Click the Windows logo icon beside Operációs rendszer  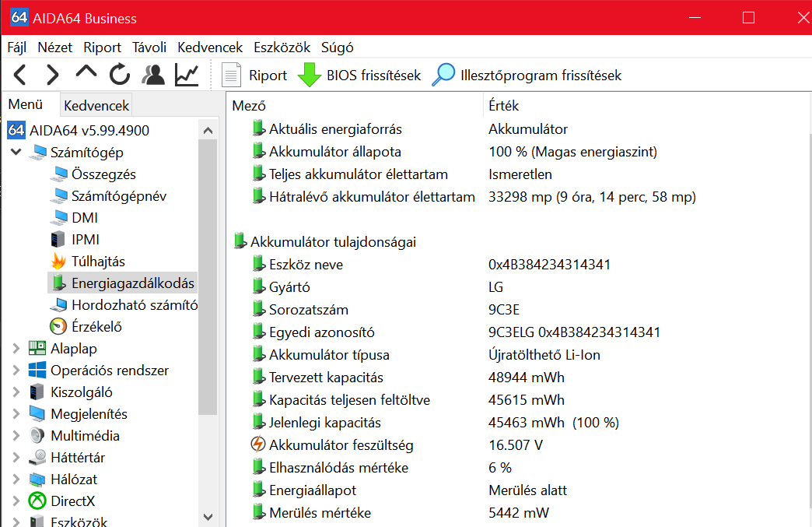[37, 370]
